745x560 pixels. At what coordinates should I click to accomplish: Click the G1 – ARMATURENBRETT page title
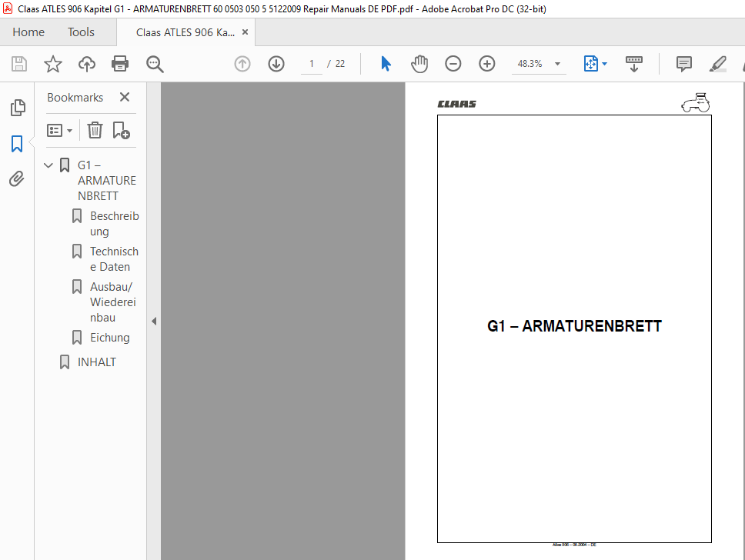pyautogui.click(x=574, y=326)
